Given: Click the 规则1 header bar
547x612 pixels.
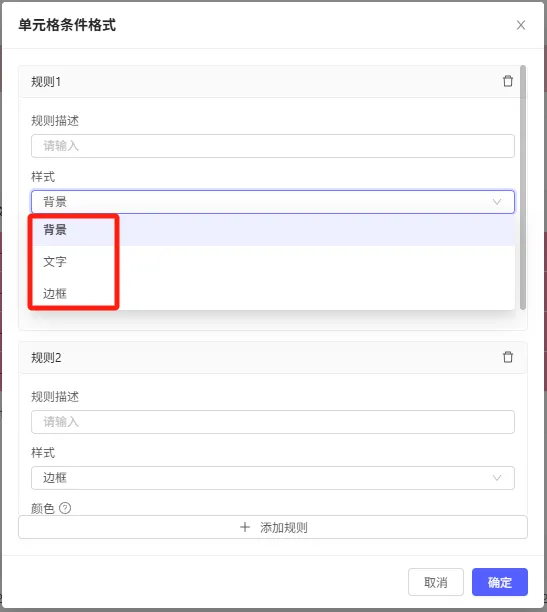Looking at the screenshot, I should 269,82.
